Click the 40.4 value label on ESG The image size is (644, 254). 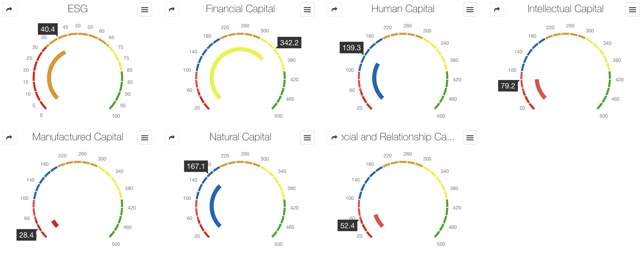pyautogui.click(x=48, y=29)
